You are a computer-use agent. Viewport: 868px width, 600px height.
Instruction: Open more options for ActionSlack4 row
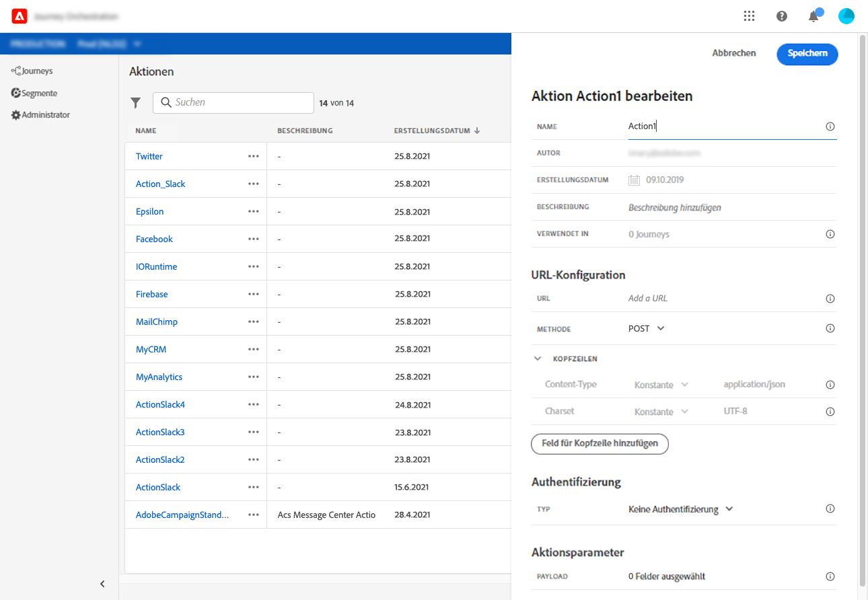click(x=254, y=404)
